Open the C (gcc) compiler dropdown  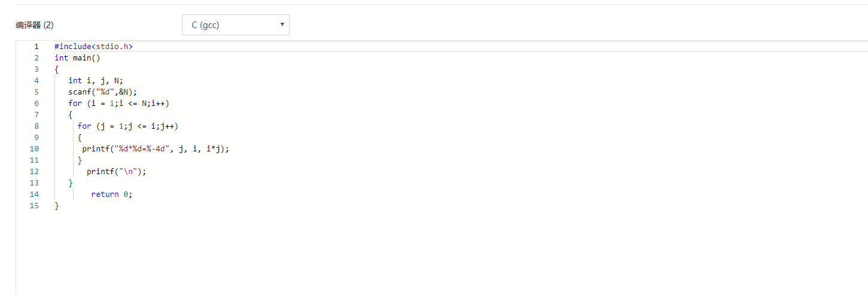point(235,25)
